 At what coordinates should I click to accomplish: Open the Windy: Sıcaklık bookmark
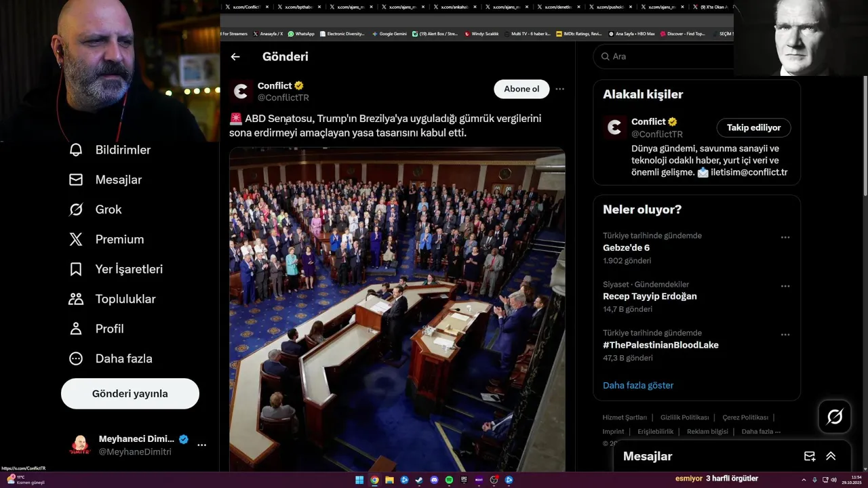pyautogui.click(x=481, y=34)
